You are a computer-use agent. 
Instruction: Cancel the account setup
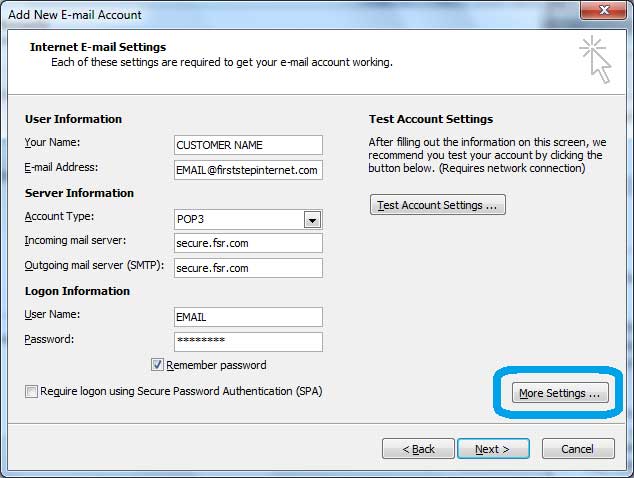[x=577, y=449]
